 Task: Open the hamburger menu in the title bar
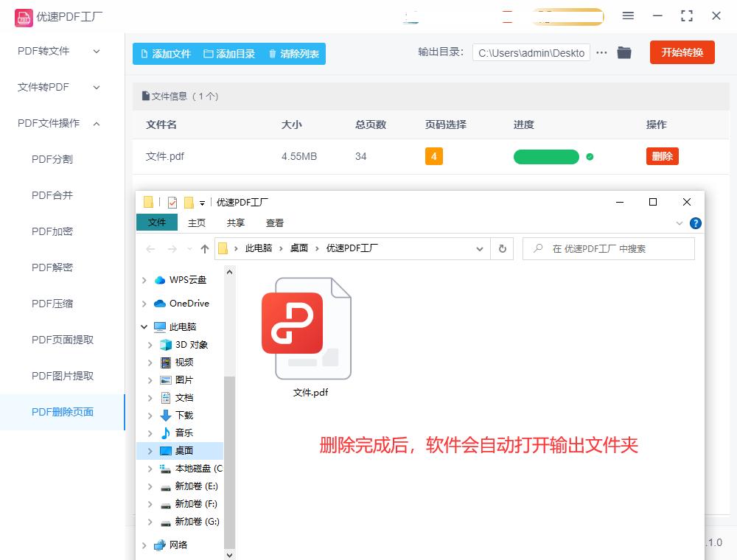(x=629, y=15)
